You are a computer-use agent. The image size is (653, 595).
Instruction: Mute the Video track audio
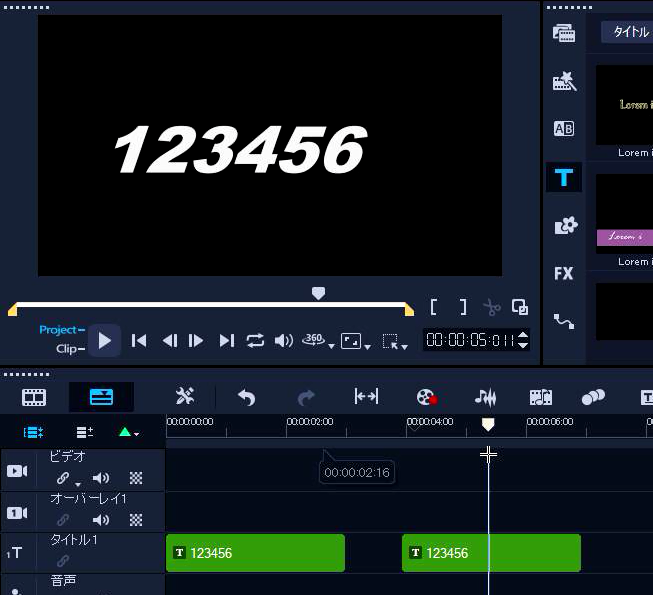[100, 478]
